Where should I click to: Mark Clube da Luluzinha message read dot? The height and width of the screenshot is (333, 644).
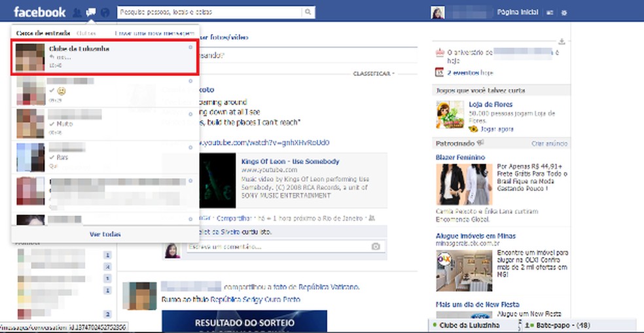point(190,47)
